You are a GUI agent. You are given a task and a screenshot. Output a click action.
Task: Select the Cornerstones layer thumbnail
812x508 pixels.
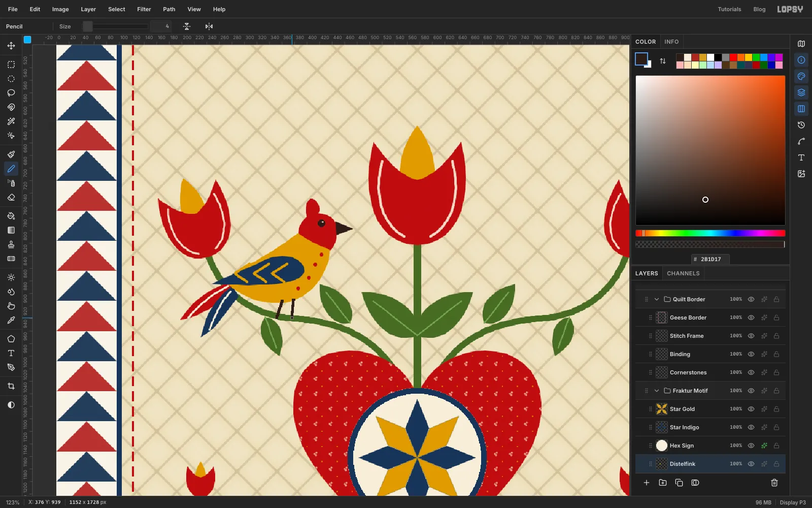662,372
